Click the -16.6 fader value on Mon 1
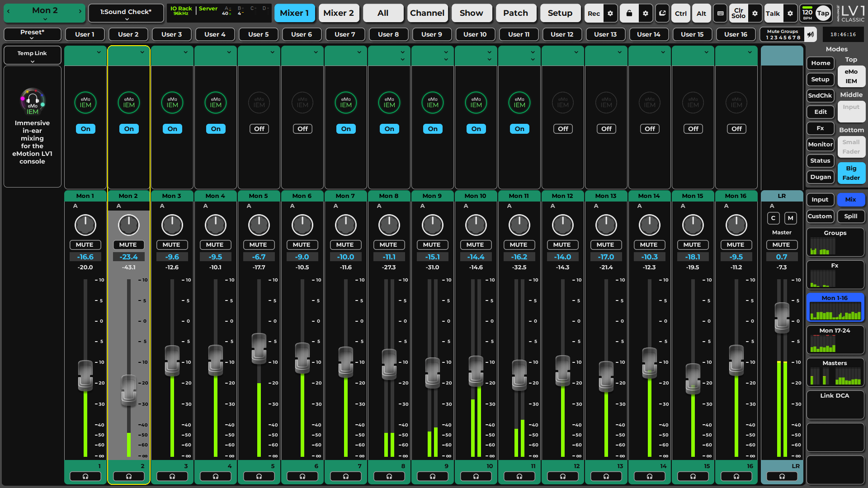This screenshot has height=488, width=868. pyautogui.click(x=85, y=257)
